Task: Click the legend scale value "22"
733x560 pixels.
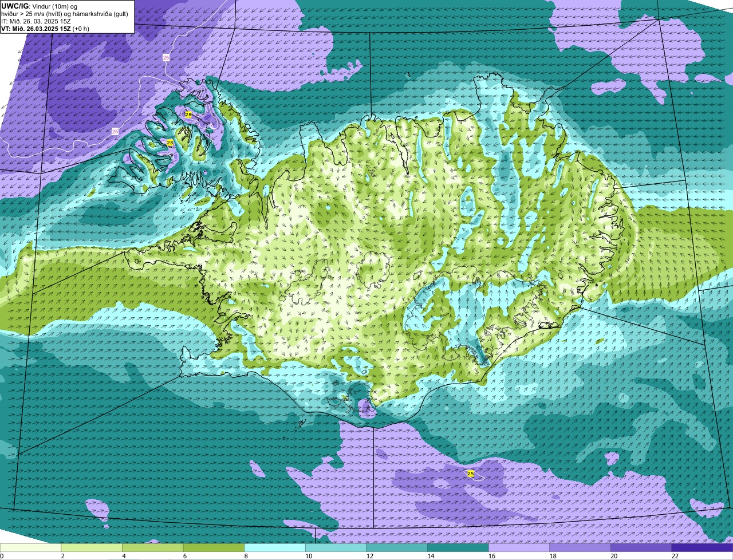Action: click(675, 556)
